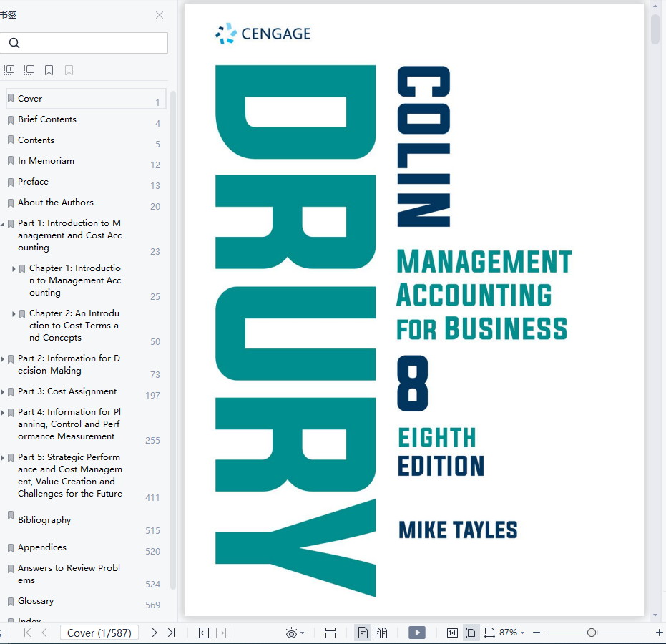This screenshot has height=644, width=666.
Task: Go forward to the next view
Action: (221, 633)
